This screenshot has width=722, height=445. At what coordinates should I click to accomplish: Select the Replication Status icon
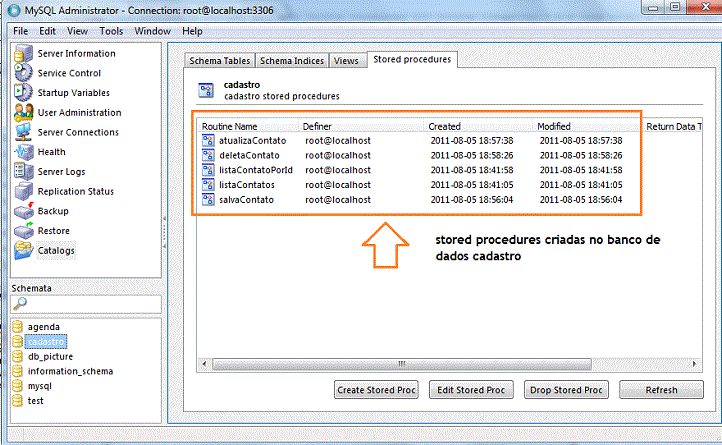coord(23,191)
